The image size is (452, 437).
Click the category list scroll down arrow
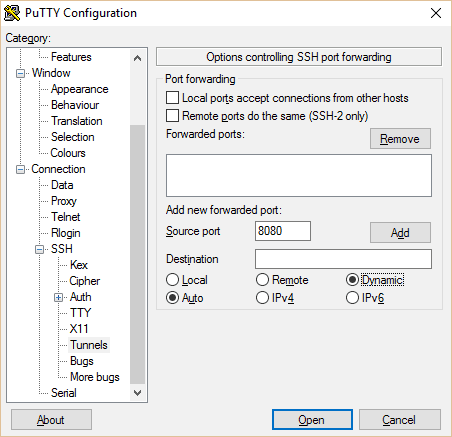pyautogui.click(x=137, y=393)
